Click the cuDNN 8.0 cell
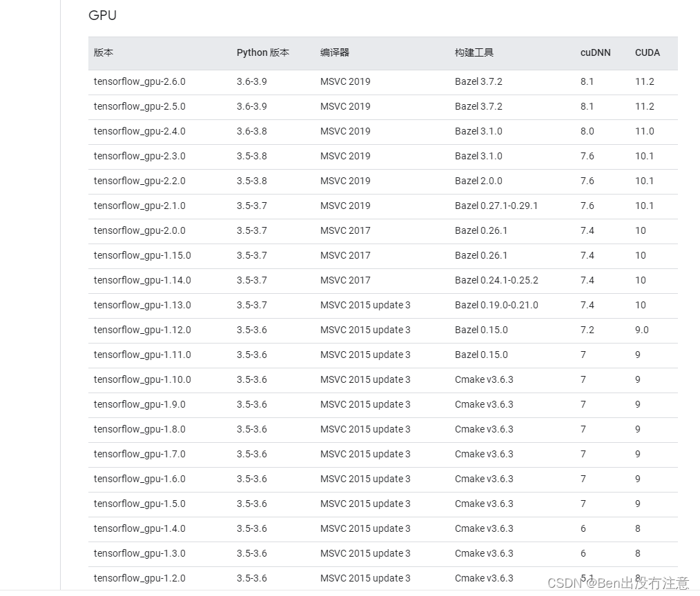The height and width of the screenshot is (596, 700). pos(587,132)
